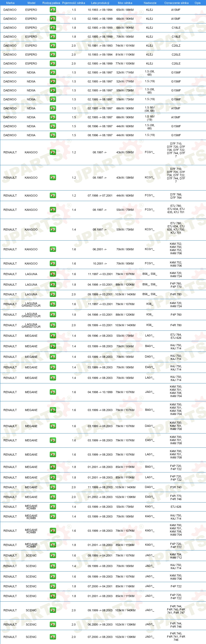Click fuel icon in KANGOO 10.2001 row

[53, 264]
